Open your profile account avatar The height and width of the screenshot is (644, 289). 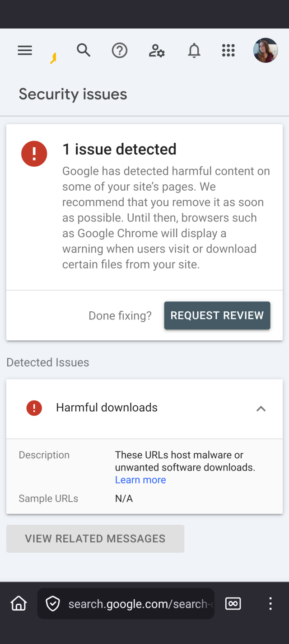point(265,50)
